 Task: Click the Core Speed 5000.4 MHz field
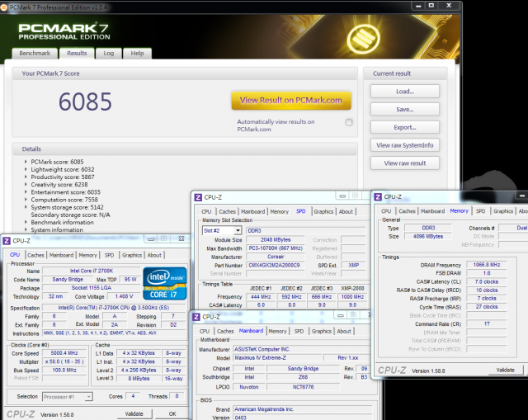coord(64,353)
